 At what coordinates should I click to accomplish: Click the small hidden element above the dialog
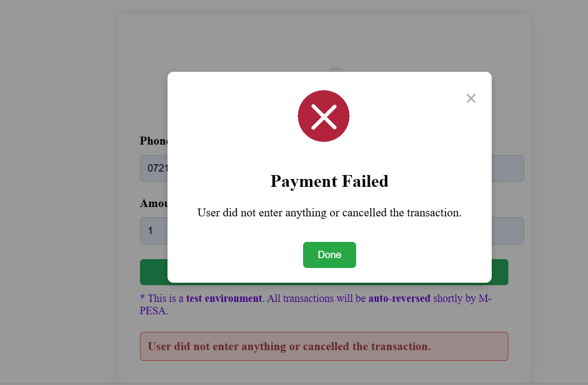click(336, 70)
